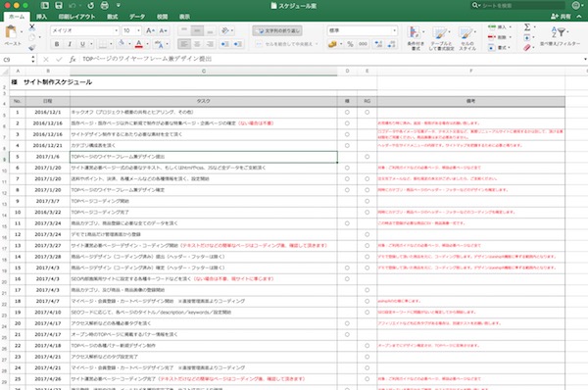
Task: Apply the fill color paint bucket
Action: coord(122,44)
